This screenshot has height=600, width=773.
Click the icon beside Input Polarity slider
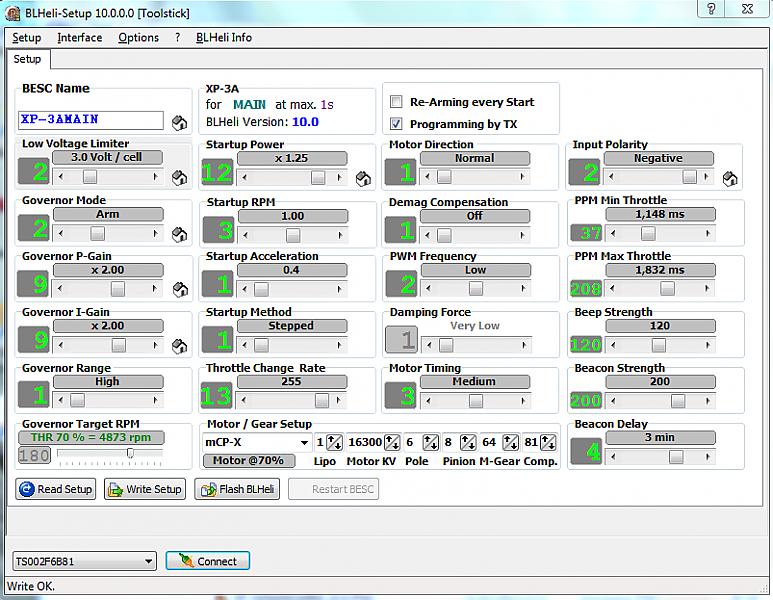731,178
